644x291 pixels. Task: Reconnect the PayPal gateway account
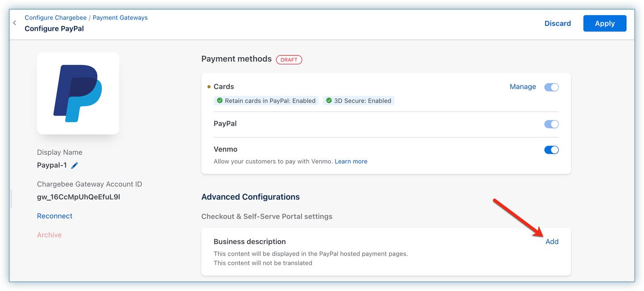point(55,216)
